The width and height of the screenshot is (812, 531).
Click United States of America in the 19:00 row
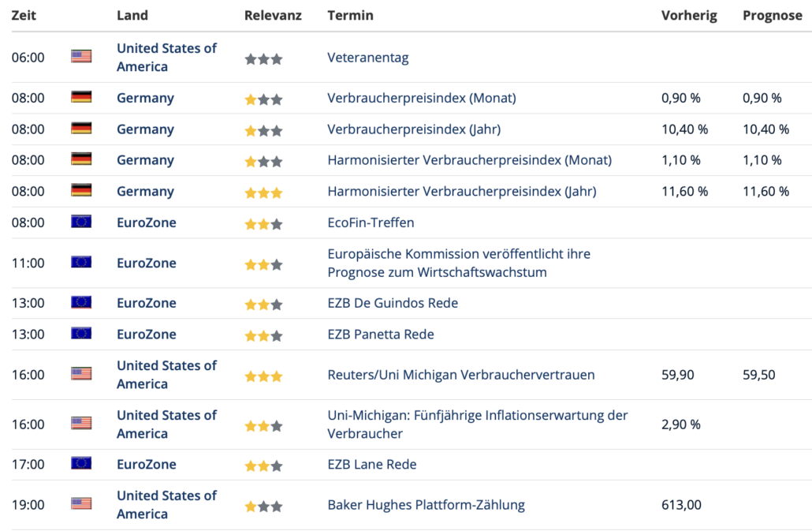coord(166,505)
